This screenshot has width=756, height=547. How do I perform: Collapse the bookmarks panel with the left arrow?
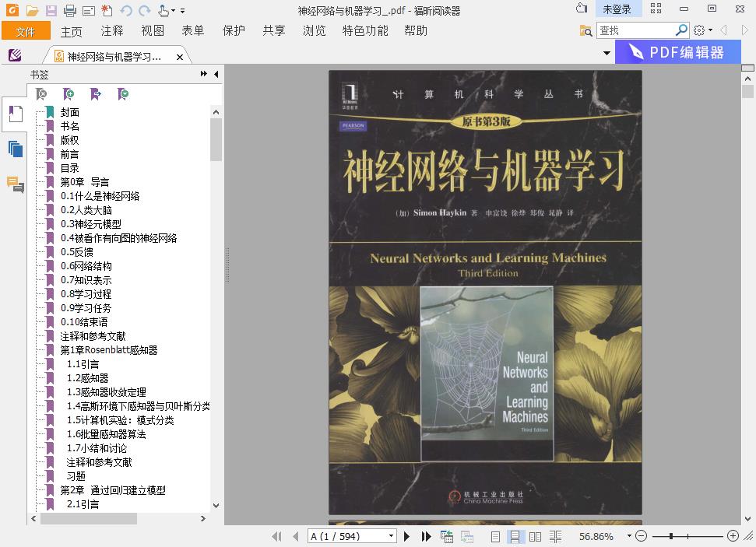pyautogui.click(x=216, y=74)
